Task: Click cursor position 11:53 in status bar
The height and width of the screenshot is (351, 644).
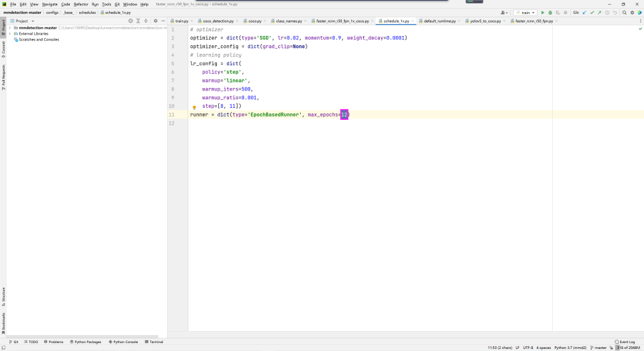Action: pos(500,348)
